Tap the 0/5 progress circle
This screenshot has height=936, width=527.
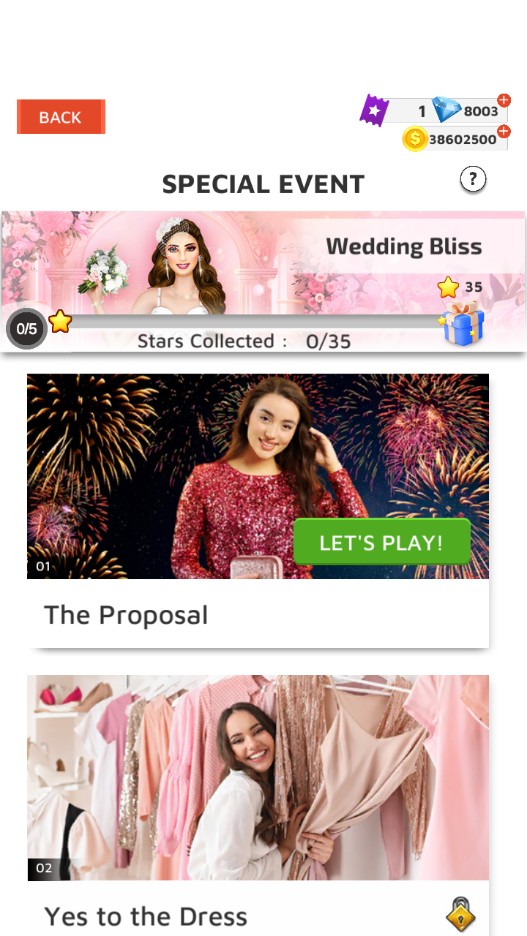point(26,329)
